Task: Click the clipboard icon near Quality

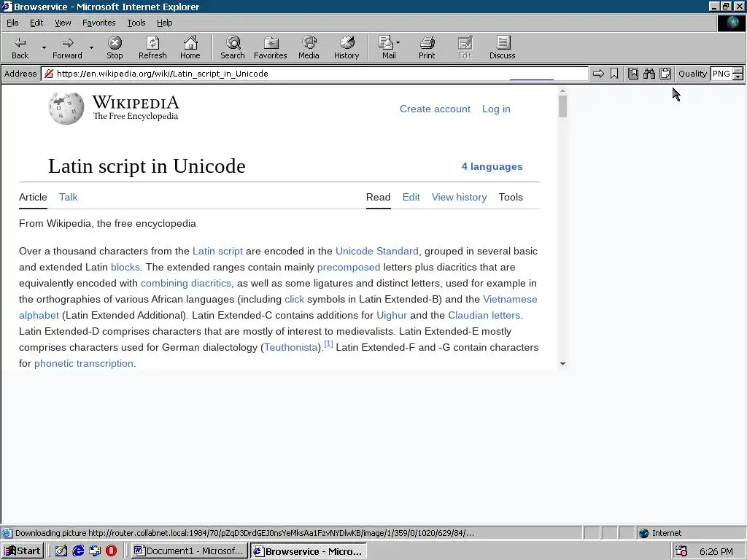Action: (x=665, y=74)
